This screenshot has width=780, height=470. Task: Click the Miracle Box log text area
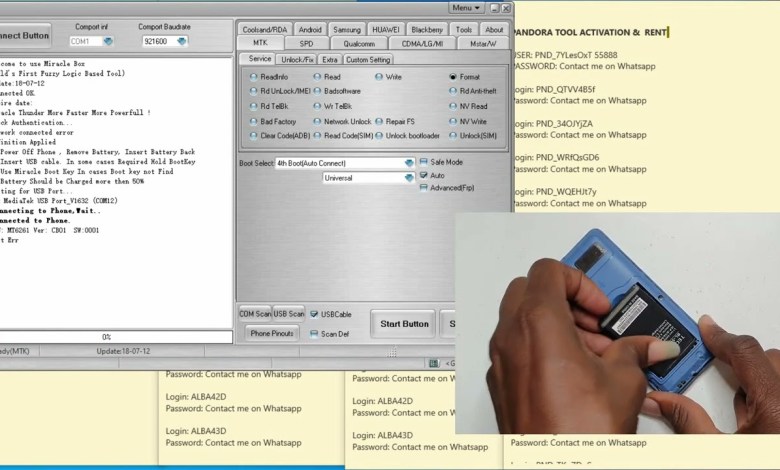coord(116,192)
